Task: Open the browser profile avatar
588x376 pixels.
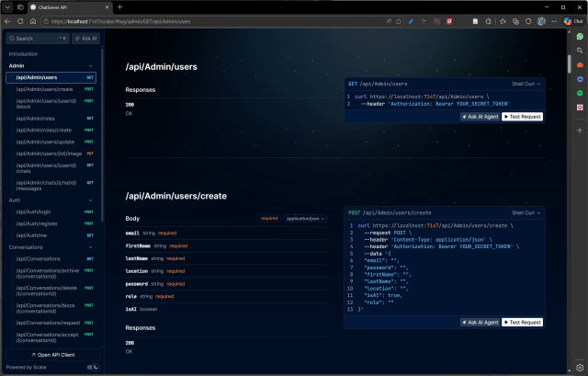Action: (x=541, y=21)
